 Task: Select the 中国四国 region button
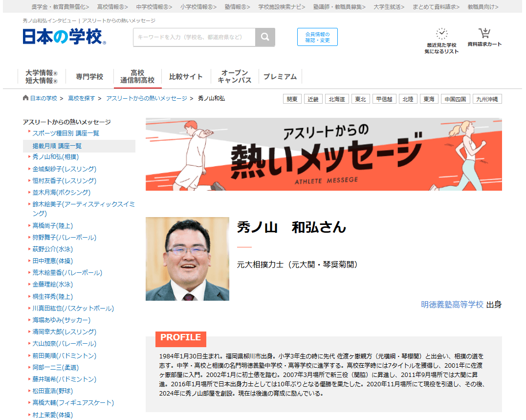click(x=456, y=99)
